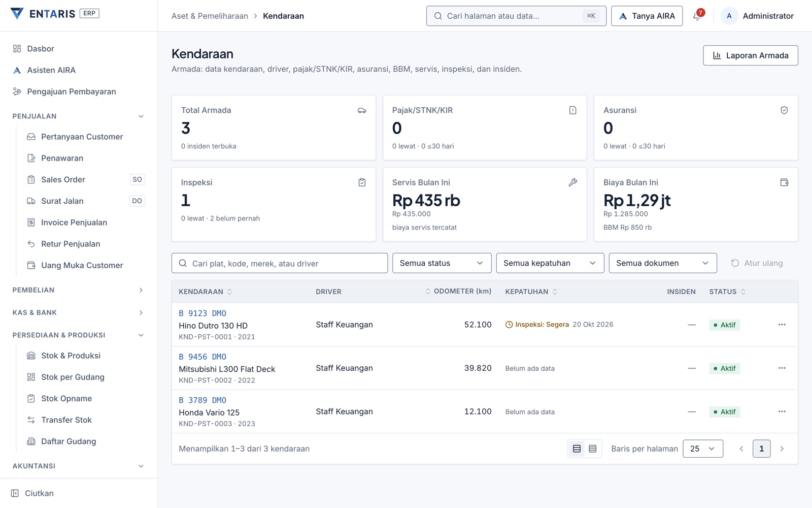Screen dimensions: 812x508
Task: Sort by the ODOMETER column
Action: (x=458, y=291)
